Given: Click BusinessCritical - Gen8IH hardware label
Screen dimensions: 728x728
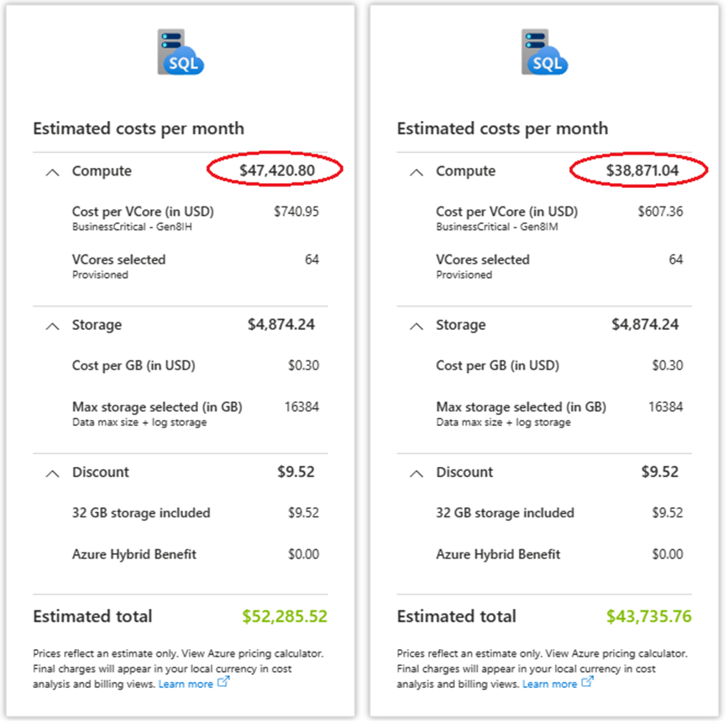Looking at the screenshot, I should 132,227.
